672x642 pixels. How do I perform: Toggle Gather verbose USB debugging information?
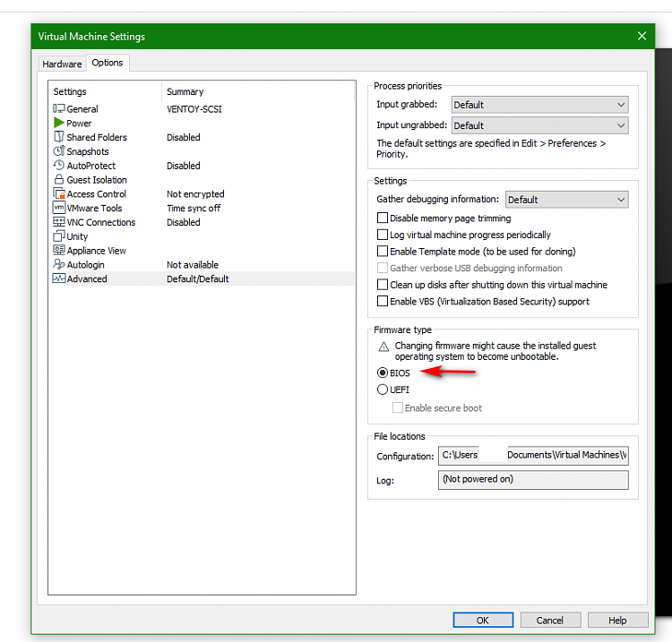coord(383,268)
